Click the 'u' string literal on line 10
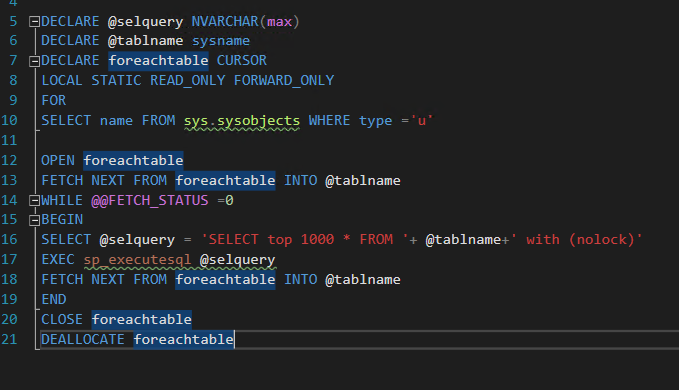The image size is (679, 390). [421, 120]
